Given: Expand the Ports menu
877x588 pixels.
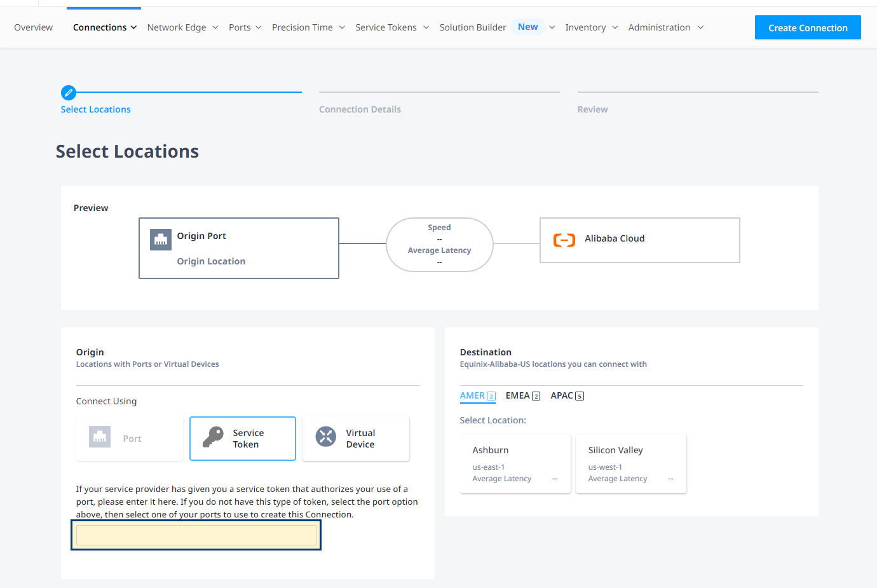Looking at the screenshot, I should 245,27.
